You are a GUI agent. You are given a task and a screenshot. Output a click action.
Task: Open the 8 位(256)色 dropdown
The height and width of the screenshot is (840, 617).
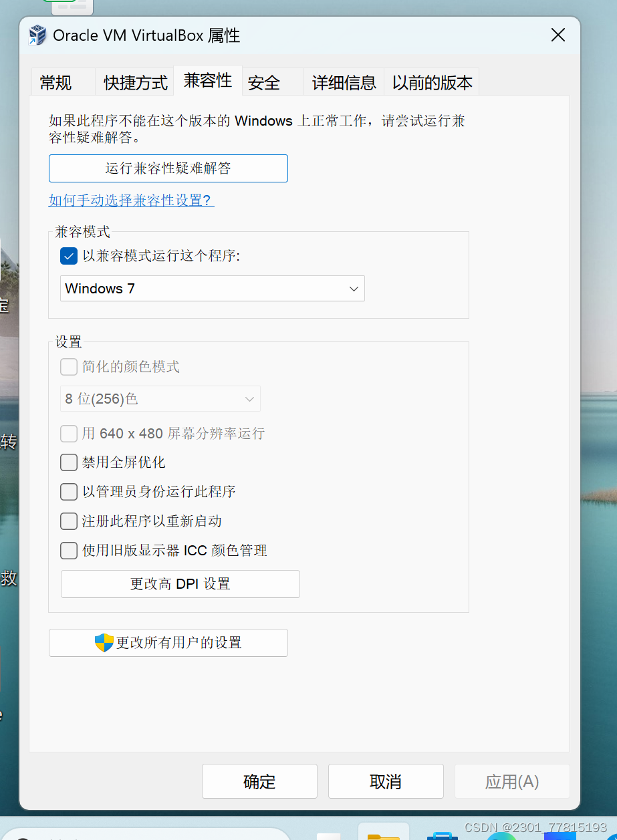click(160, 399)
